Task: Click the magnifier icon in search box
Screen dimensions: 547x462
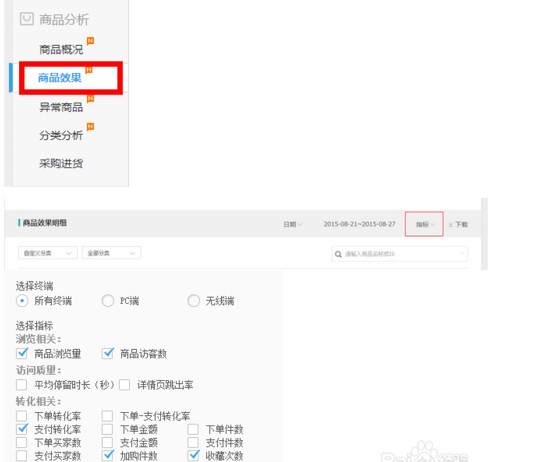Action: coord(338,254)
